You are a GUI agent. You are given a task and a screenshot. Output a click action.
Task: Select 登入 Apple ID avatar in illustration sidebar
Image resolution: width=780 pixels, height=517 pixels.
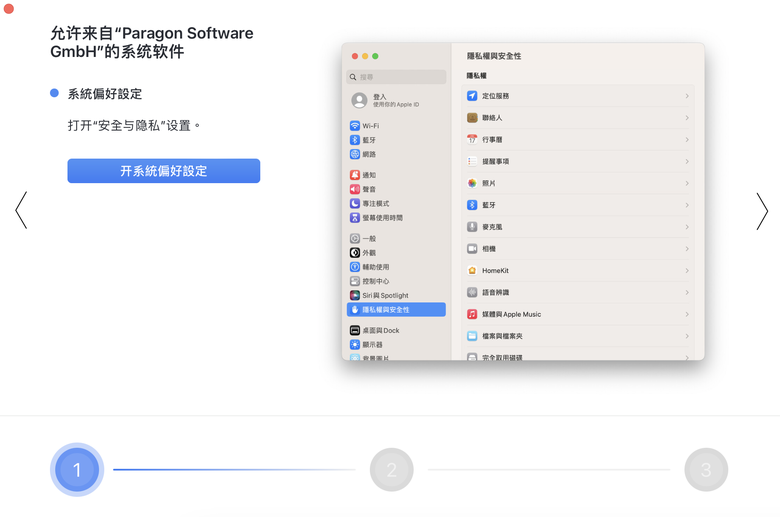point(359,101)
